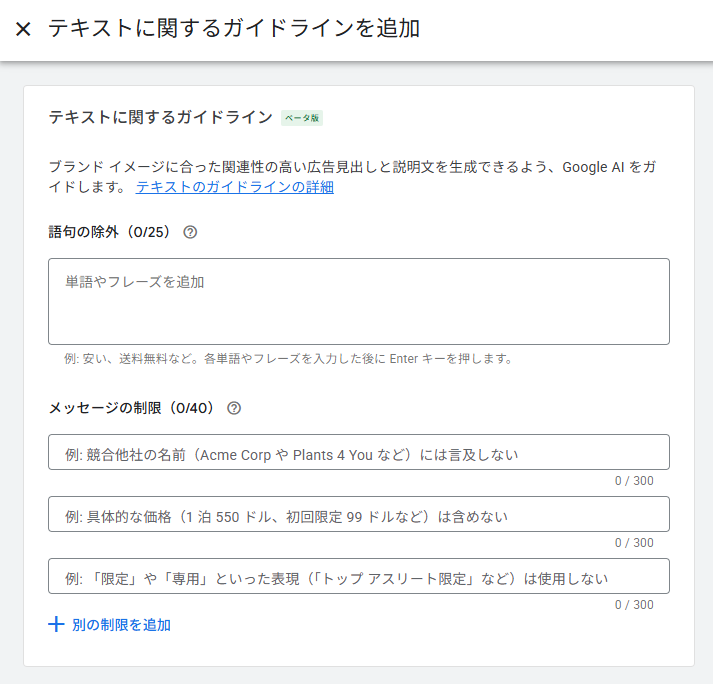The image size is (713, 684).
Task: Select the restriction field with the 550 ドル example
Action: click(x=358, y=515)
